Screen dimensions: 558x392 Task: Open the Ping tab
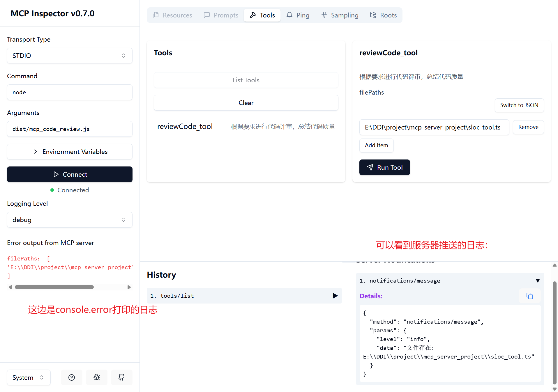tap(298, 15)
